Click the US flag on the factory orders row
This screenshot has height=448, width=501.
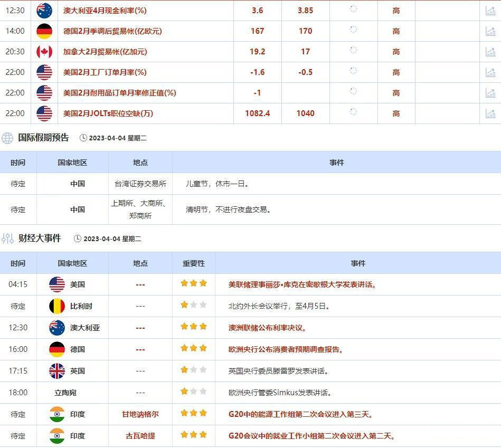44,72
